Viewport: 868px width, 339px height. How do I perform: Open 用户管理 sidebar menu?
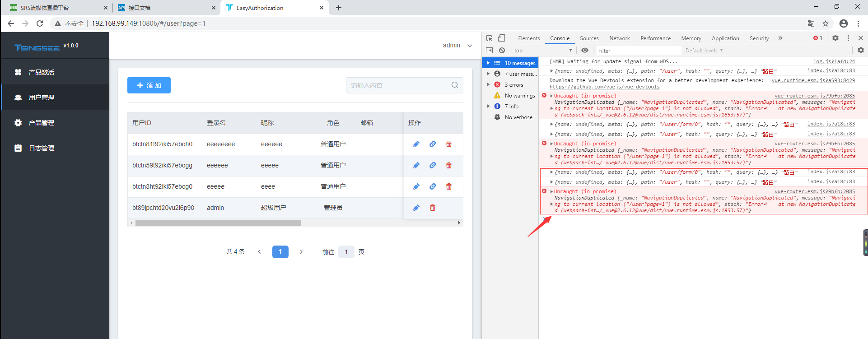point(55,98)
